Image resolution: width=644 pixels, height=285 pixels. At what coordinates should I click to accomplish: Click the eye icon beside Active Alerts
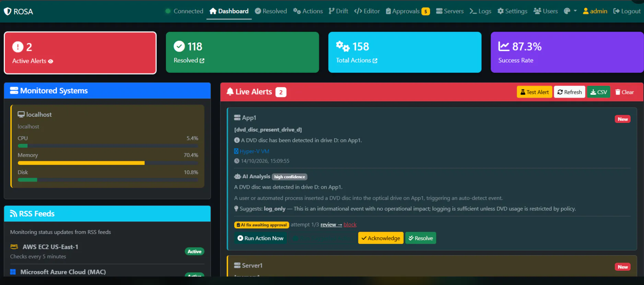coord(51,61)
